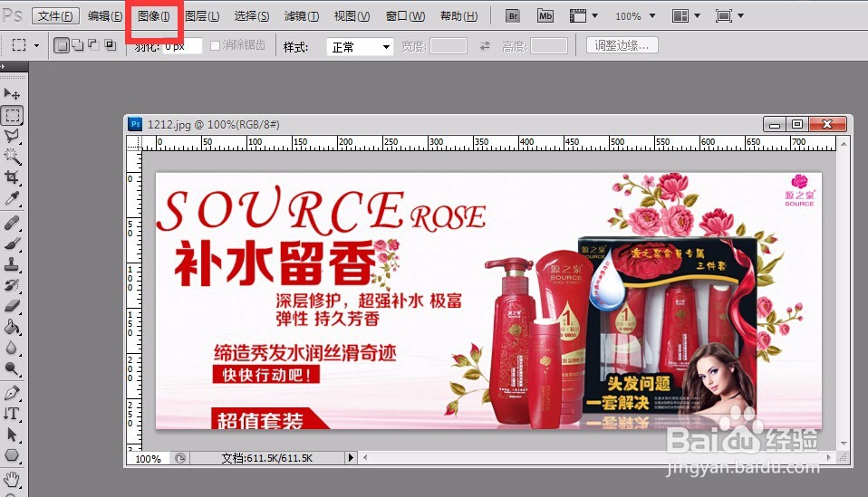Select the History Brush tool
Viewport: 868px width, 497px height.
click(12, 285)
